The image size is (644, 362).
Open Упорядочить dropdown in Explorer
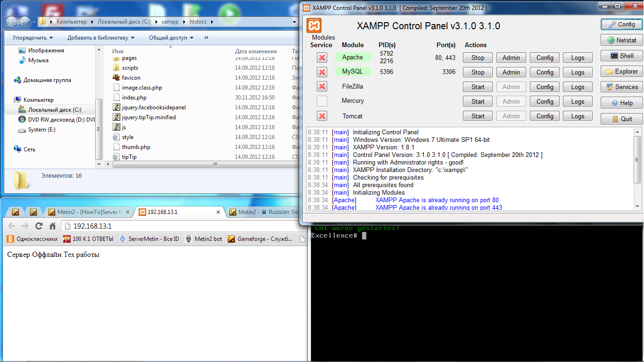coord(33,38)
